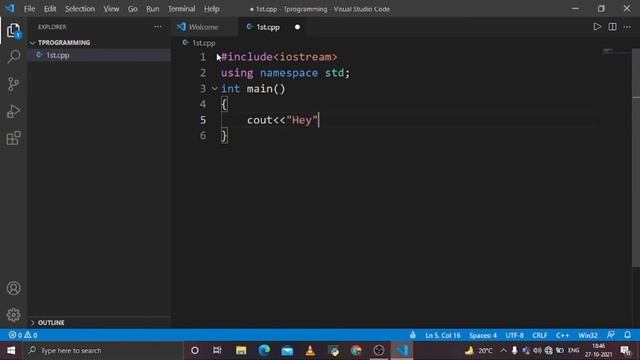Open the Terminal menu
The image size is (640, 360).
(182, 9)
